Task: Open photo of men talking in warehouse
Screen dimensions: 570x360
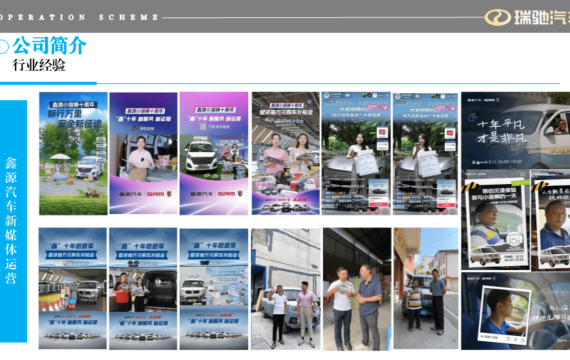Action: pos(357,289)
